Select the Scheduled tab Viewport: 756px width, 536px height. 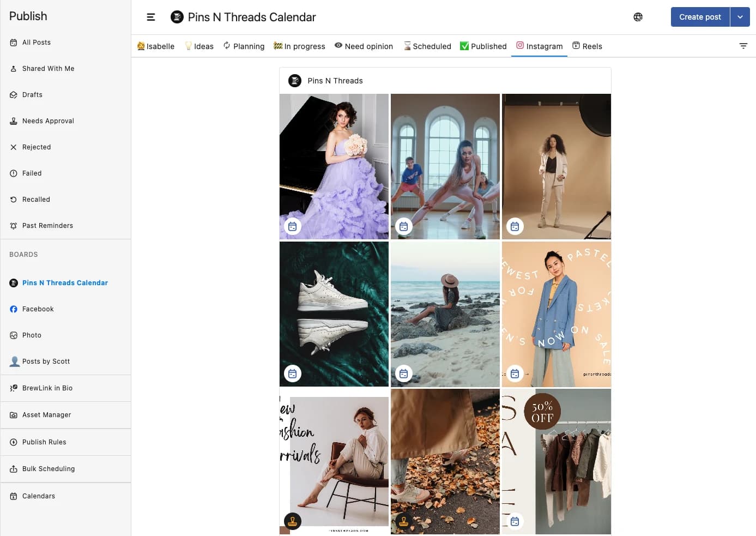(427, 46)
